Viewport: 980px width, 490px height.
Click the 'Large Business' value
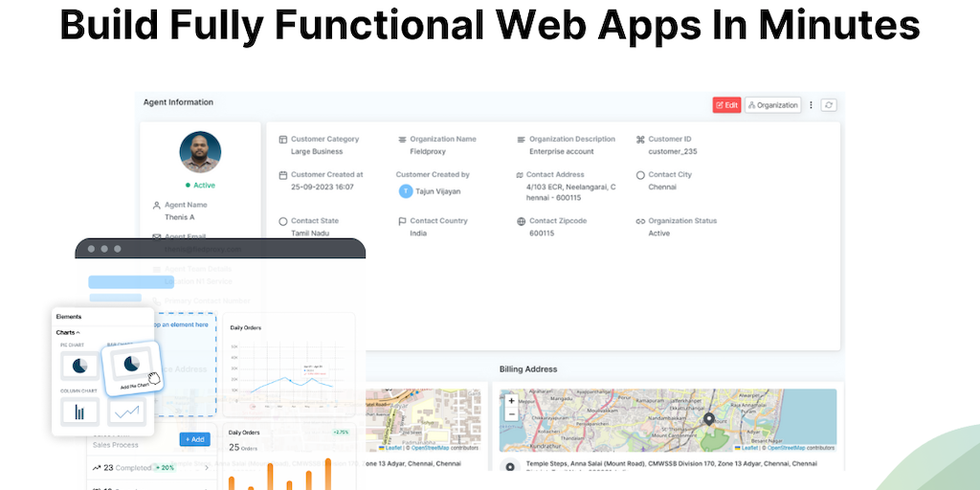(317, 152)
